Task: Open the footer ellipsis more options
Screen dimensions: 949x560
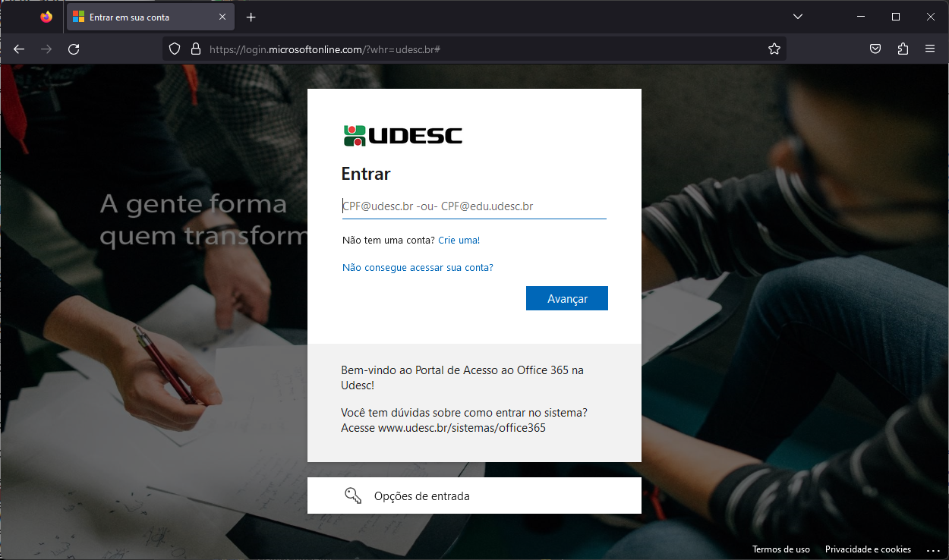Action: pos(934,549)
